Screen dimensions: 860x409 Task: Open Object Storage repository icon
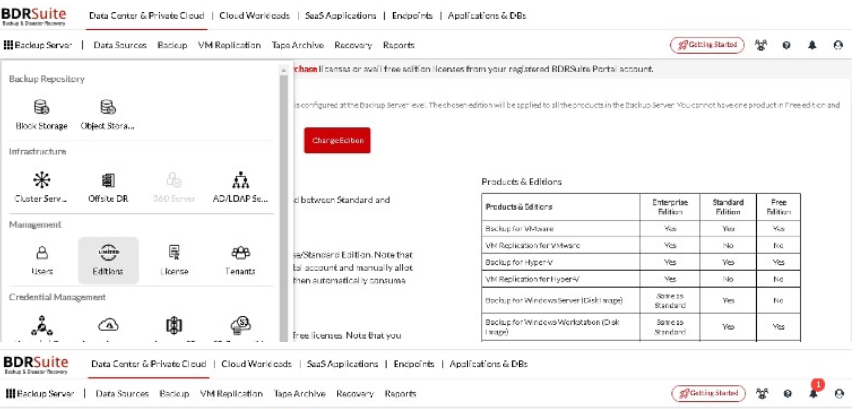point(108,106)
